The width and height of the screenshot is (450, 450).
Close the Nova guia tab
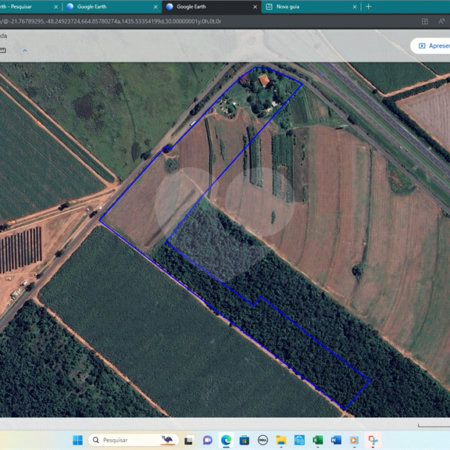pyautogui.click(x=355, y=7)
